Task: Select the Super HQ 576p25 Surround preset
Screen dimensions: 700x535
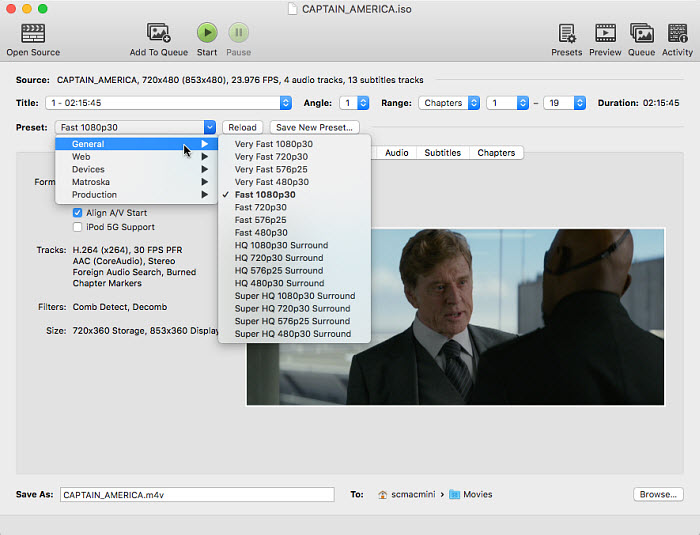Action: click(295, 321)
